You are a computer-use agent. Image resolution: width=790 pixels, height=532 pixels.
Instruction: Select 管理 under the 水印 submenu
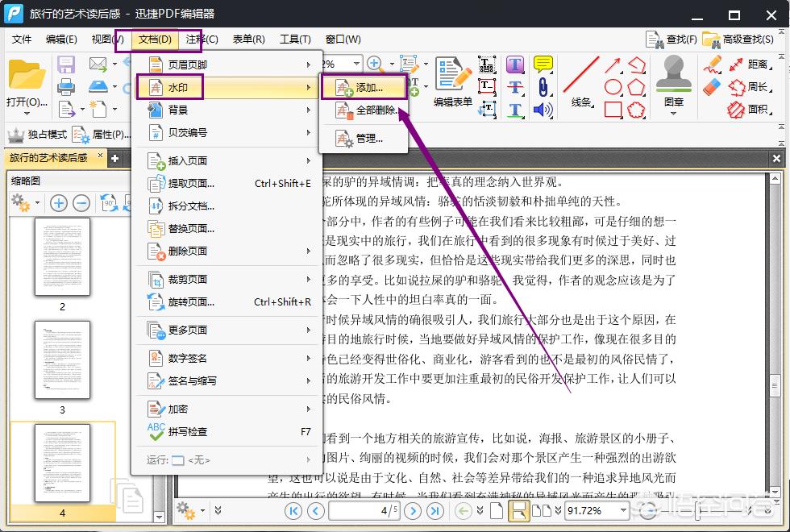[367, 139]
